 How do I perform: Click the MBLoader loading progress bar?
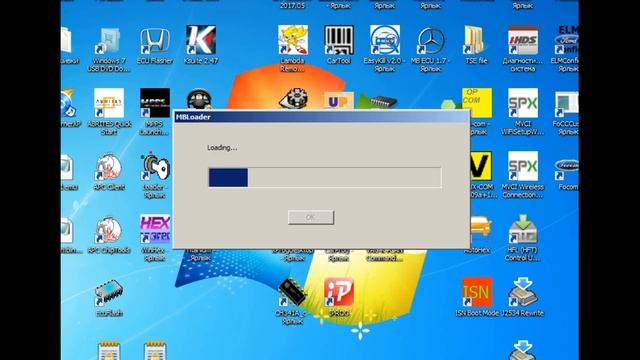324,178
